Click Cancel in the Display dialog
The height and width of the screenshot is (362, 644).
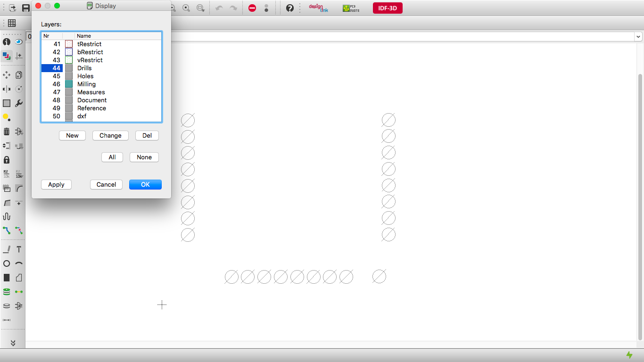pos(106,184)
